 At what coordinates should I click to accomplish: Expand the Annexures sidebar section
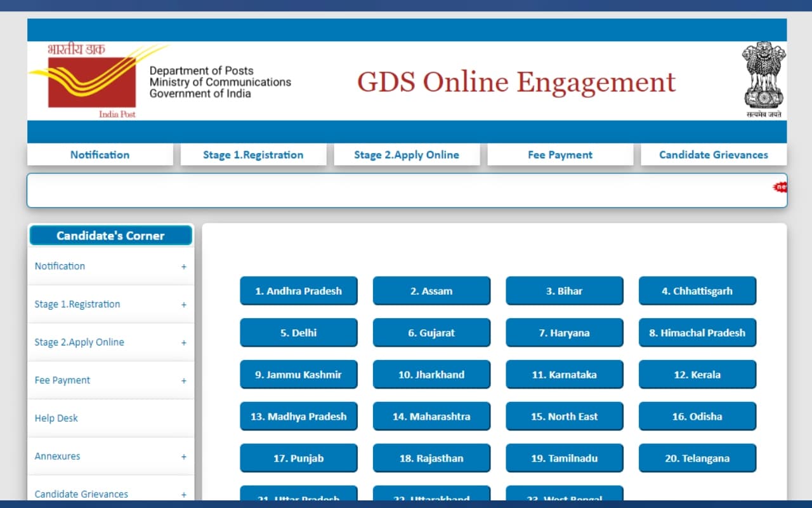click(183, 457)
